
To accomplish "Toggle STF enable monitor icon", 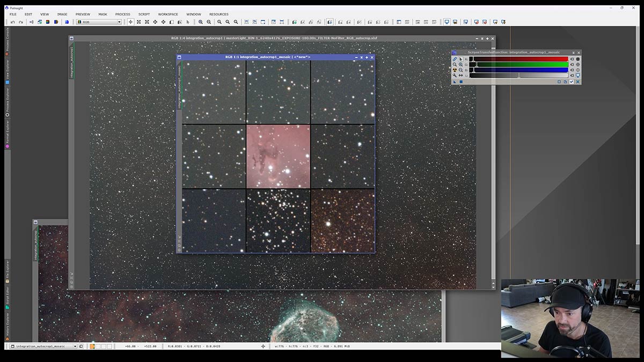I will click(x=578, y=76).
